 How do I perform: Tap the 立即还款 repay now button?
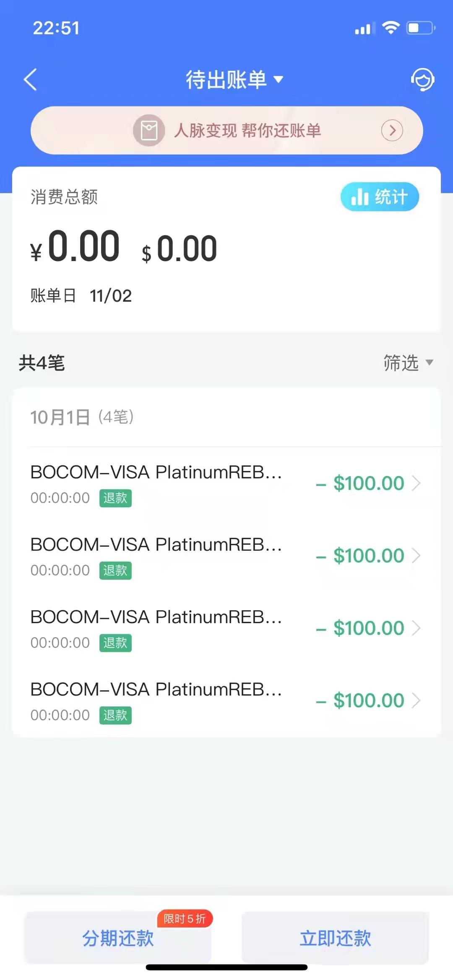tap(335, 938)
